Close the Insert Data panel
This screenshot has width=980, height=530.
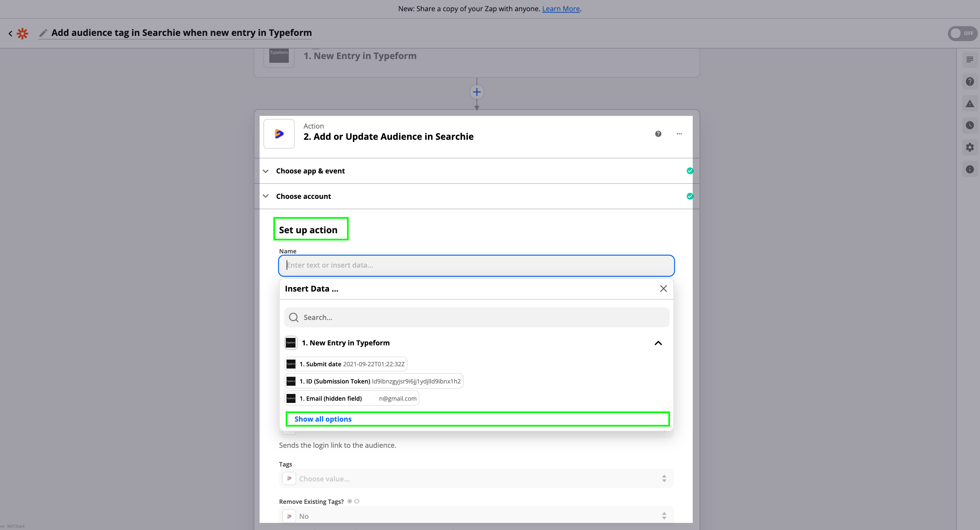coord(663,289)
